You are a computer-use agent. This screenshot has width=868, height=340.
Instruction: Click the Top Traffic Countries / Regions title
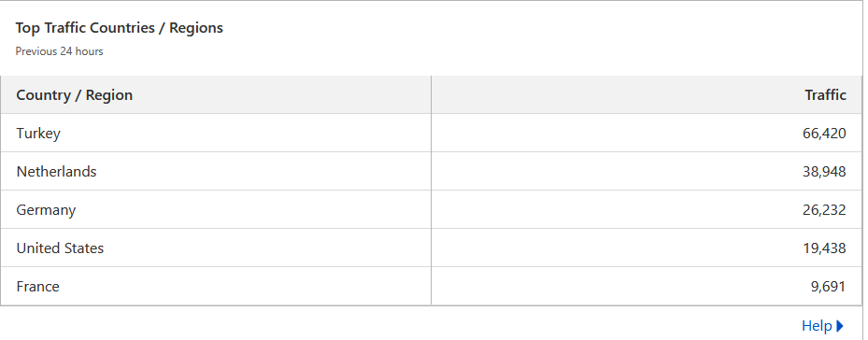119,28
